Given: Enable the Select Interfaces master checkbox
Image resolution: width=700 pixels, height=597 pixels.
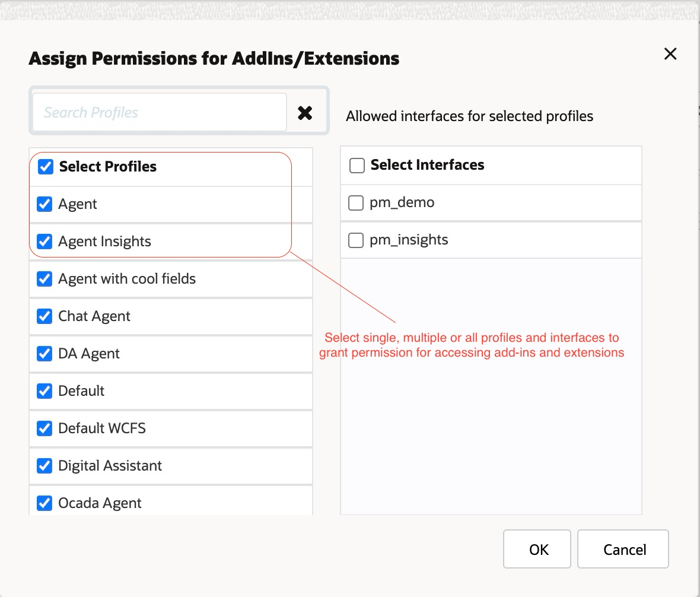Looking at the screenshot, I should (356, 165).
